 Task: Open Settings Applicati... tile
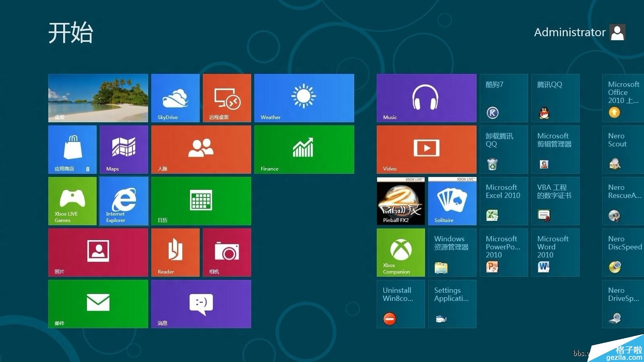[452, 304]
